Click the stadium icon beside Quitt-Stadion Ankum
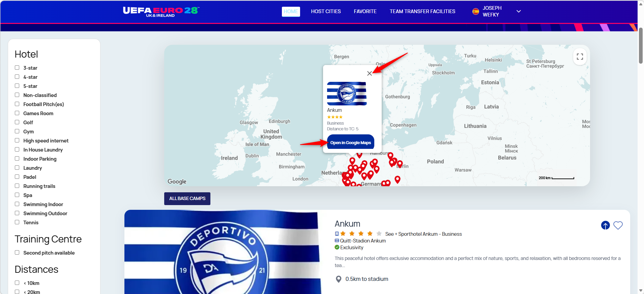644x294 pixels. click(x=337, y=240)
